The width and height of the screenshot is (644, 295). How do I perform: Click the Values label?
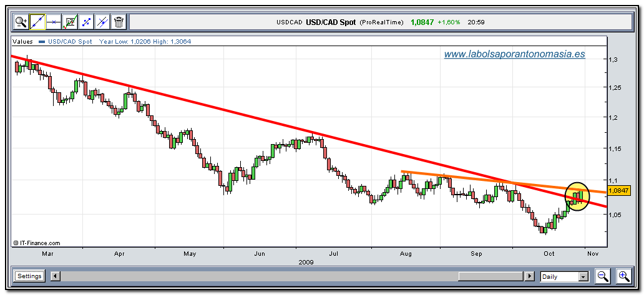(22, 41)
